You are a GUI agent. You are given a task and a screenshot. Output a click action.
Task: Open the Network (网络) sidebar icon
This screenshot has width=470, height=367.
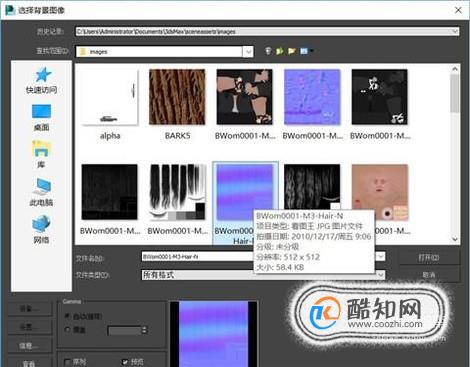[41, 224]
